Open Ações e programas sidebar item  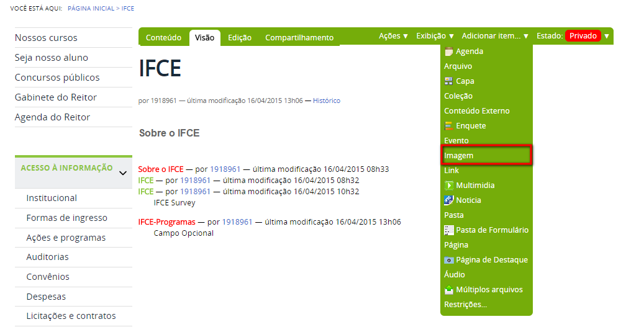[66, 238]
